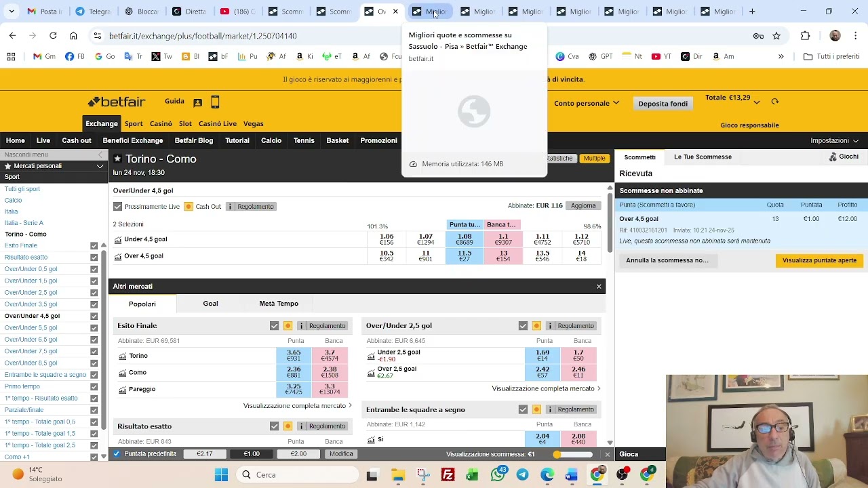
Task: Switch to the Metà Tempo tab
Action: coord(279,304)
